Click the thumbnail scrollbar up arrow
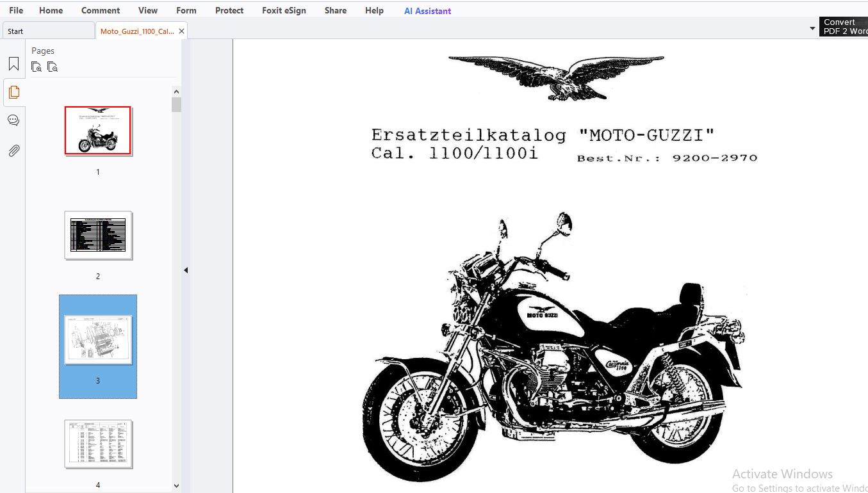The width and height of the screenshot is (868, 493). coord(177,92)
